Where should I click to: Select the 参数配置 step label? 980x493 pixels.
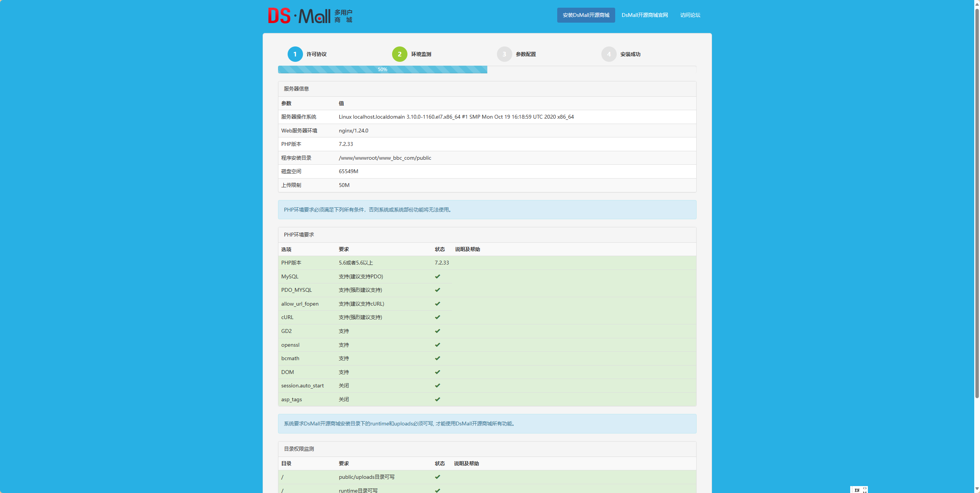click(x=526, y=54)
